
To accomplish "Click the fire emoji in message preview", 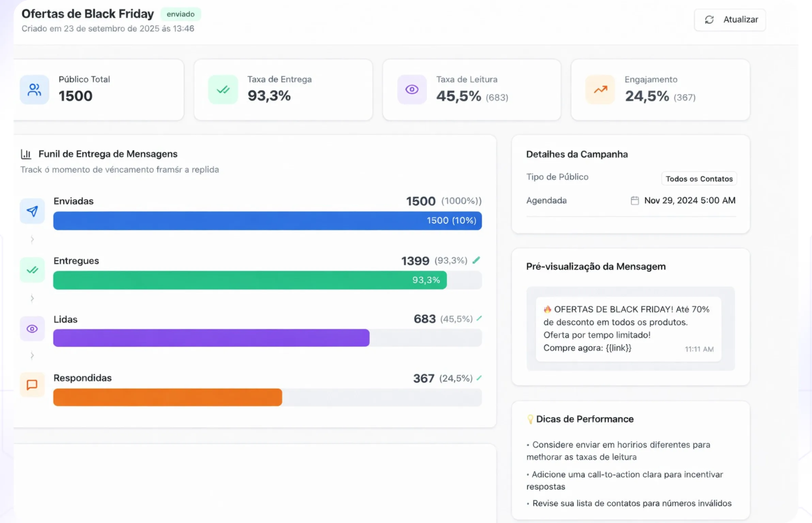I will pos(547,309).
